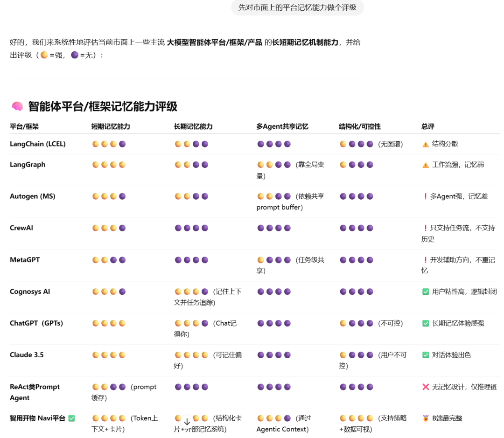504x438 pixels.
Task: Click the B端最完整 verdict text
Action: [x=447, y=418]
